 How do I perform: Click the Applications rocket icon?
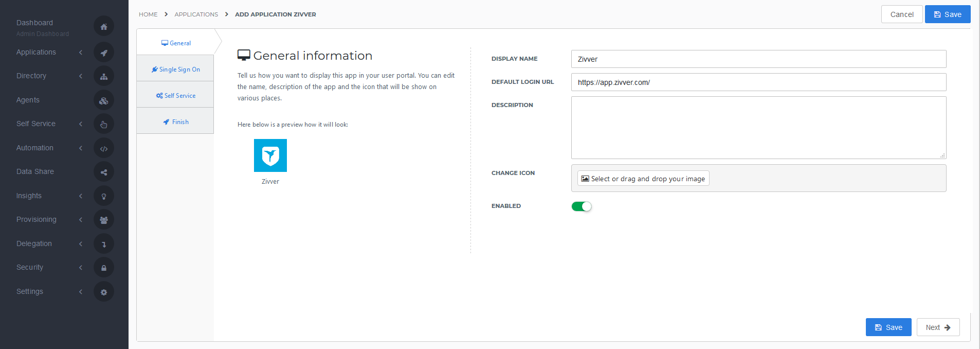pos(104,52)
